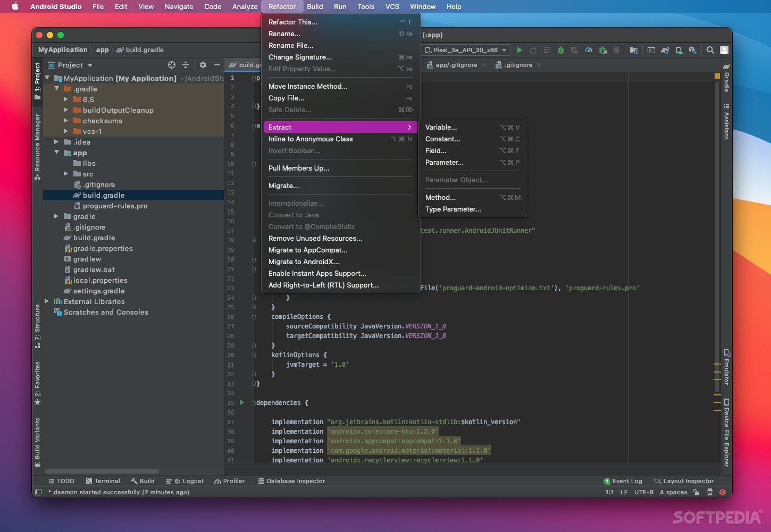The image size is (771, 532).
Task: Open the Database Inspector button
Action: coord(291,481)
